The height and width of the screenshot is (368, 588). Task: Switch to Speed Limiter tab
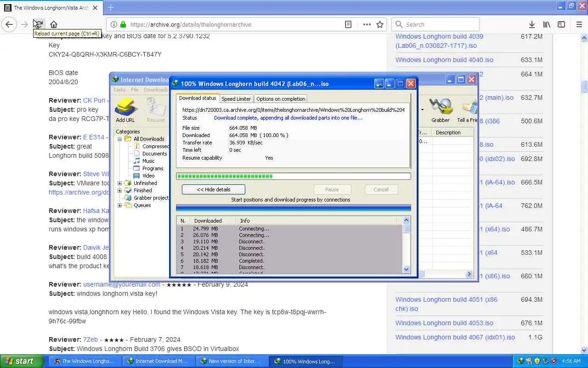tap(236, 99)
